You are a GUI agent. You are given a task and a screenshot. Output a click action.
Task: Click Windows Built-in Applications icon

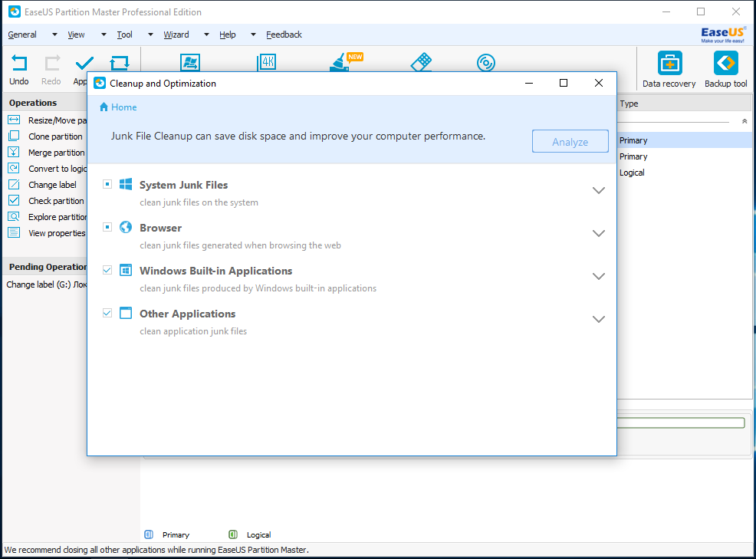pos(126,270)
